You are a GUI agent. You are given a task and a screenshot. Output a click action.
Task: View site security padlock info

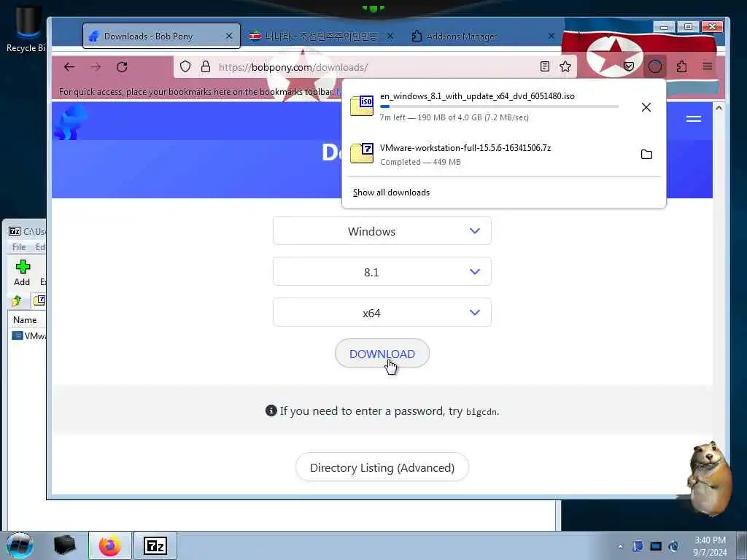tap(205, 66)
